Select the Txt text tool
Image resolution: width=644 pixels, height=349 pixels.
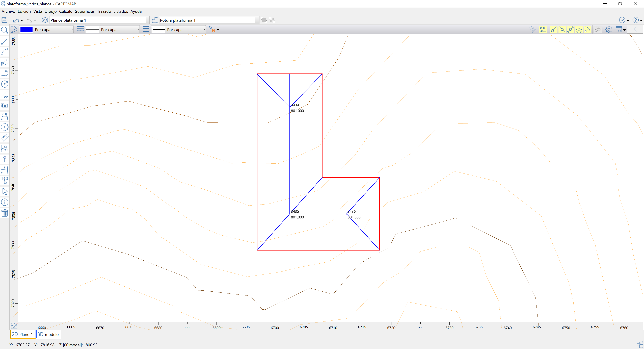[5, 106]
